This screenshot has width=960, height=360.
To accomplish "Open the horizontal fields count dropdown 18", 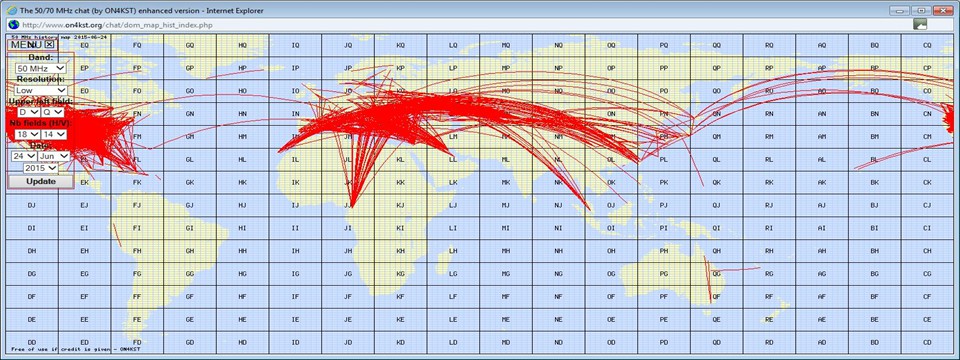I will (27, 134).
